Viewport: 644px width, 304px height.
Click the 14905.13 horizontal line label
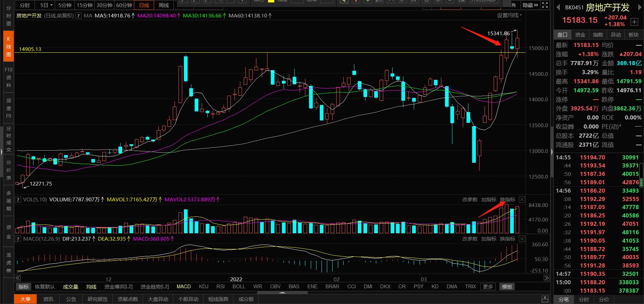pos(30,49)
